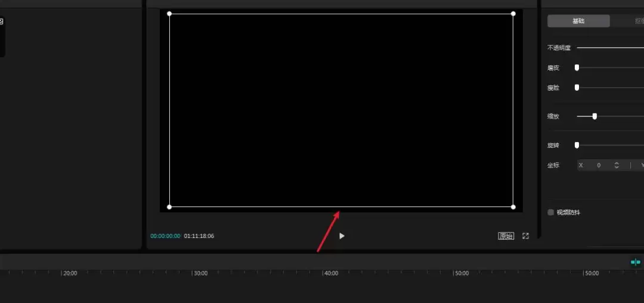Click the bottom-right resize handle of the frame
Viewport: 644px width, 303px height.
[x=513, y=207]
